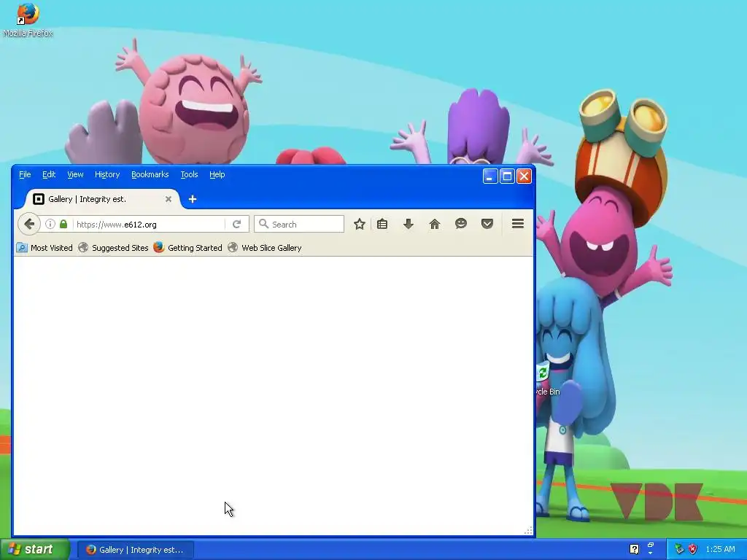Click the green padlock security icon
Viewport: 747px width, 560px height.
tap(63, 224)
